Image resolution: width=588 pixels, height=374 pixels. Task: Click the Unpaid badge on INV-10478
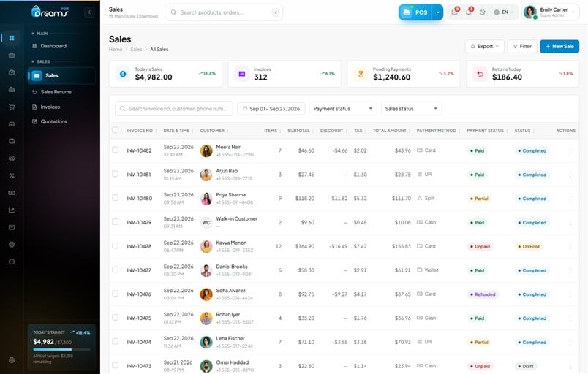point(480,247)
